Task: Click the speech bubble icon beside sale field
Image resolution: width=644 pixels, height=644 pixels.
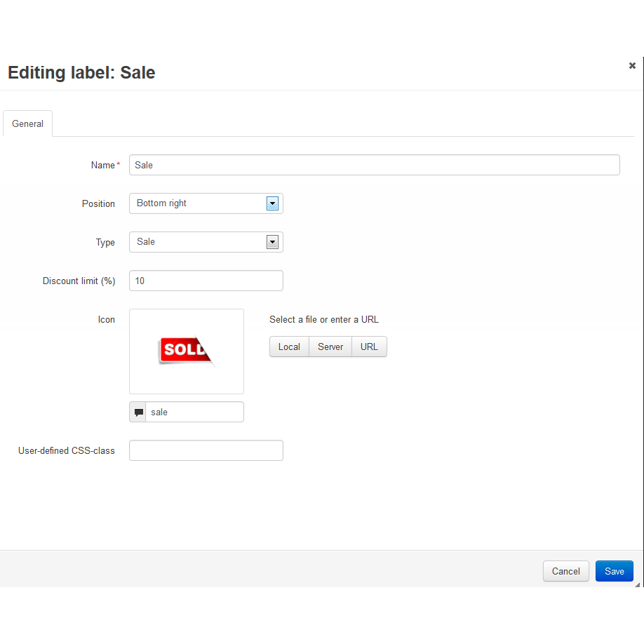Action: tap(137, 412)
